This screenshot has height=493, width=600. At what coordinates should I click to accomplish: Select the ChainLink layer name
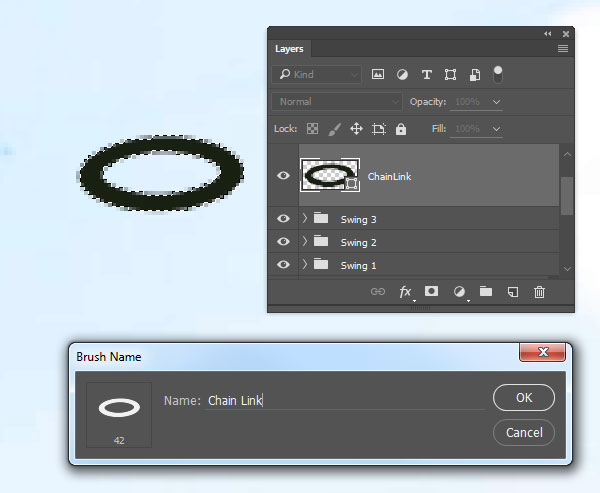point(389,176)
